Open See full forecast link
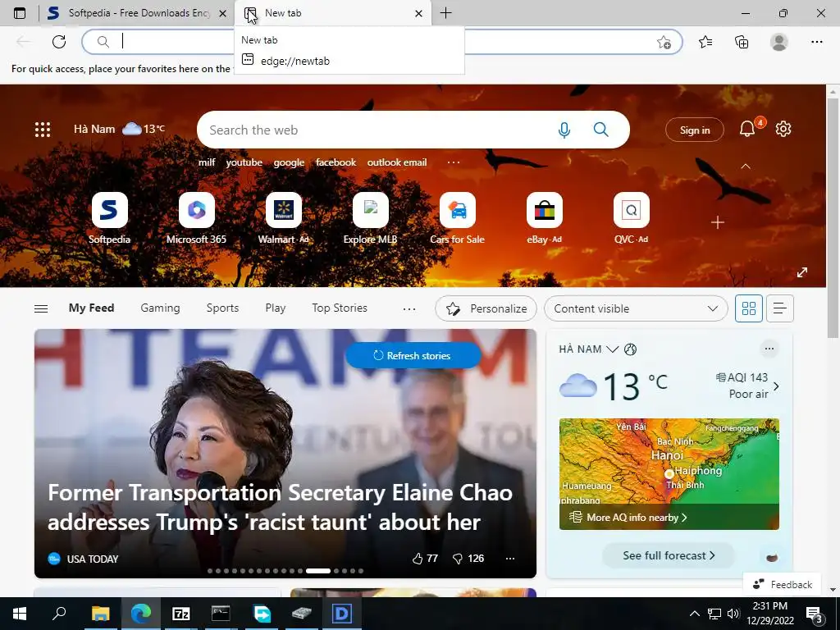 click(669, 555)
